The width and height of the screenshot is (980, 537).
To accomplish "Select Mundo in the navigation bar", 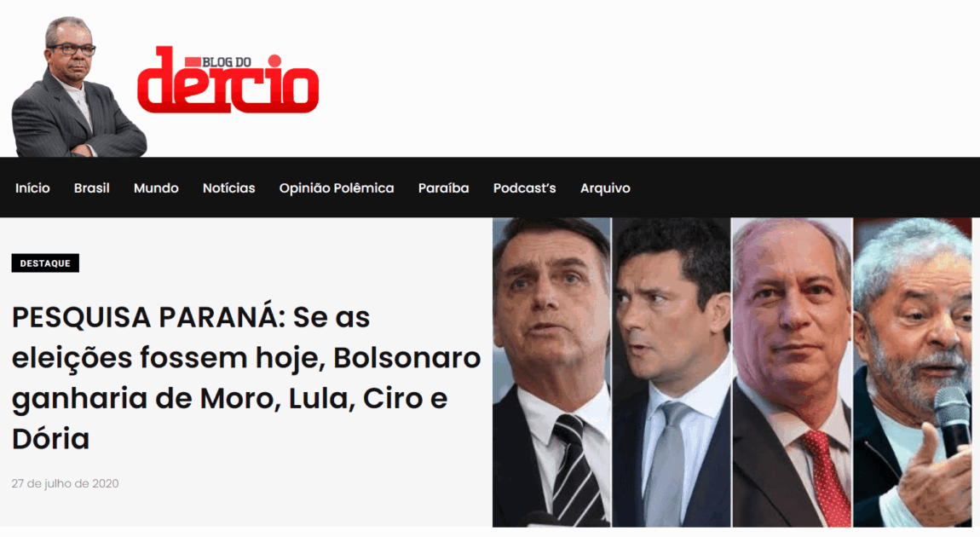I will click(156, 188).
